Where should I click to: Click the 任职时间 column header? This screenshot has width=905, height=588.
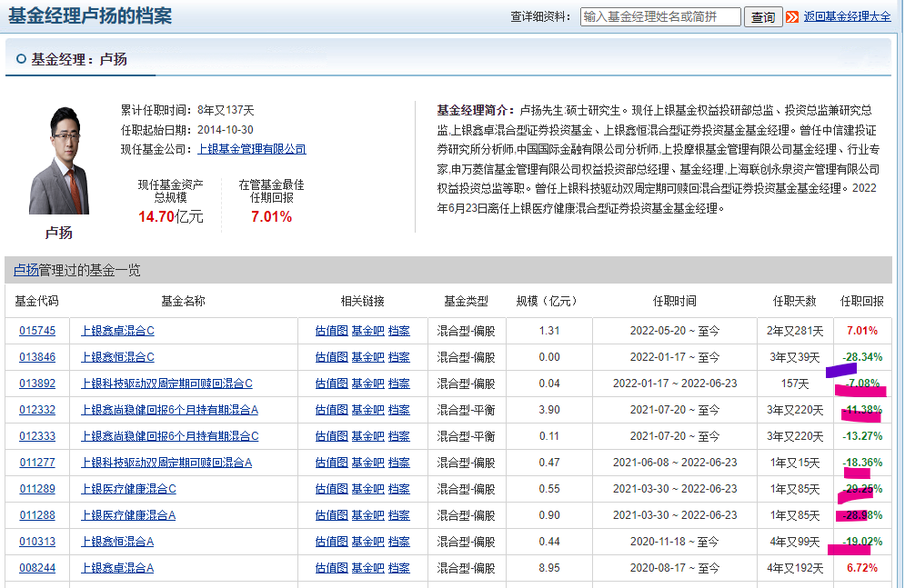[675, 301]
